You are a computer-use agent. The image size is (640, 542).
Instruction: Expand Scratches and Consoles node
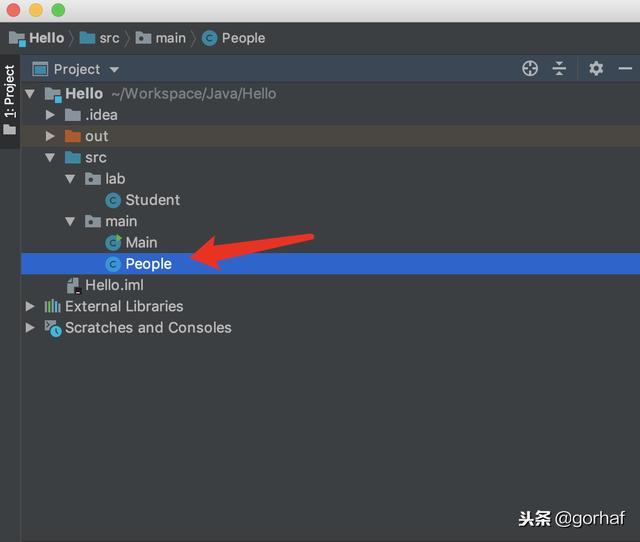point(30,327)
